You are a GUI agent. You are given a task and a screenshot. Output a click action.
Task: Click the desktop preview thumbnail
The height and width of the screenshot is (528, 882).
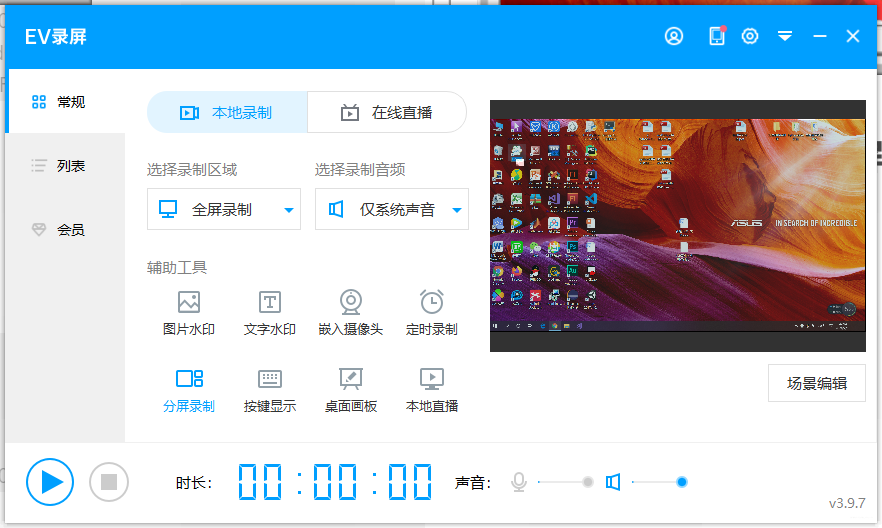pyautogui.click(x=678, y=226)
